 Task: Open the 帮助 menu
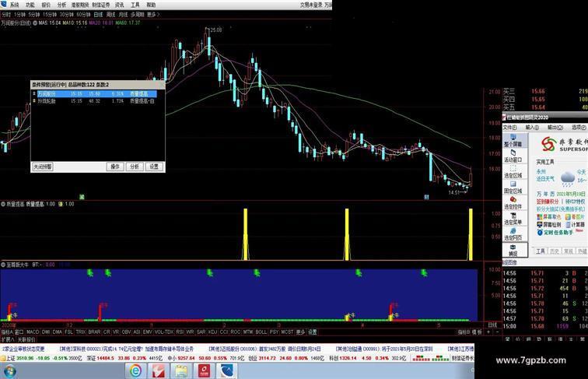151,5
